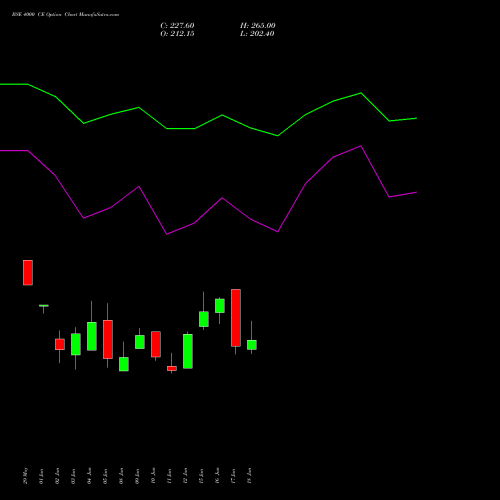500x500 pixels.
Task: Click the small red candlestick above 11 Jun
Action: point(172,368)
